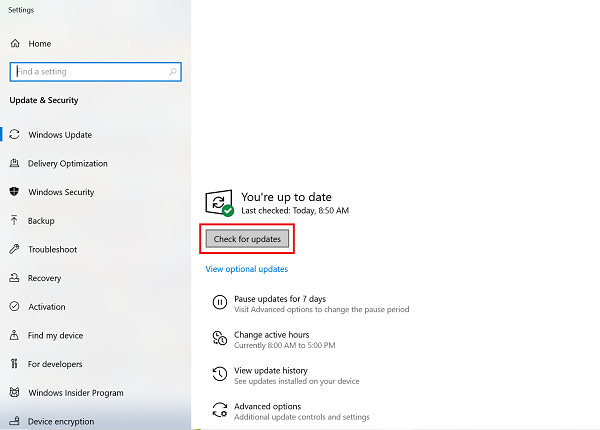Click the Windows Security shield icon
Image resolution: width=600 pixels, height=430 pixels.
point(15,192)
